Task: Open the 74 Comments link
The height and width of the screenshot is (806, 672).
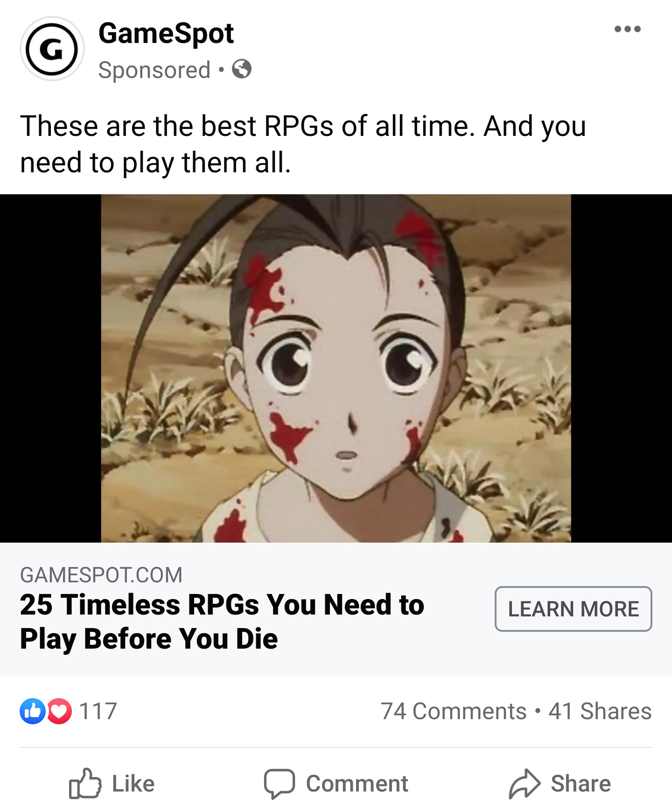Action: pyautogui.click(x=454, y=711)
